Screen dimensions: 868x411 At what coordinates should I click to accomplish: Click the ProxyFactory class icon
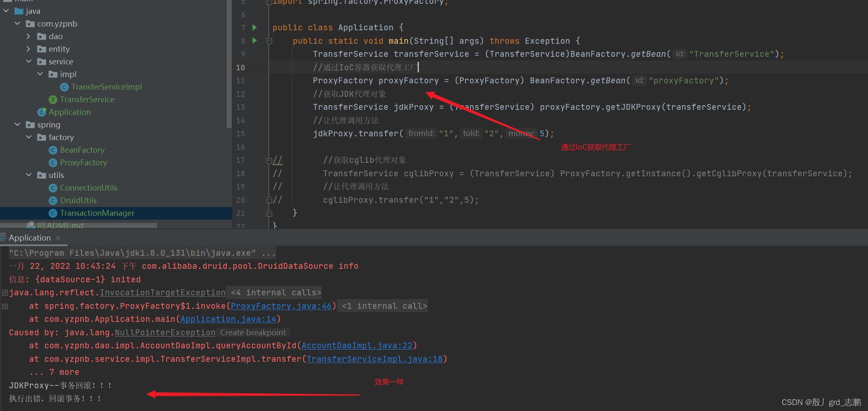[x=53, y=162]
